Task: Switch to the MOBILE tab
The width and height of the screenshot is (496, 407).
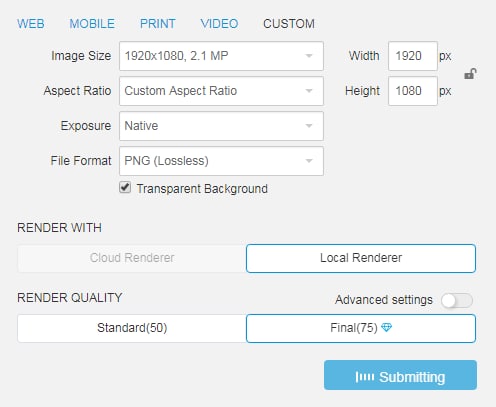Action: tap(92, 24)
